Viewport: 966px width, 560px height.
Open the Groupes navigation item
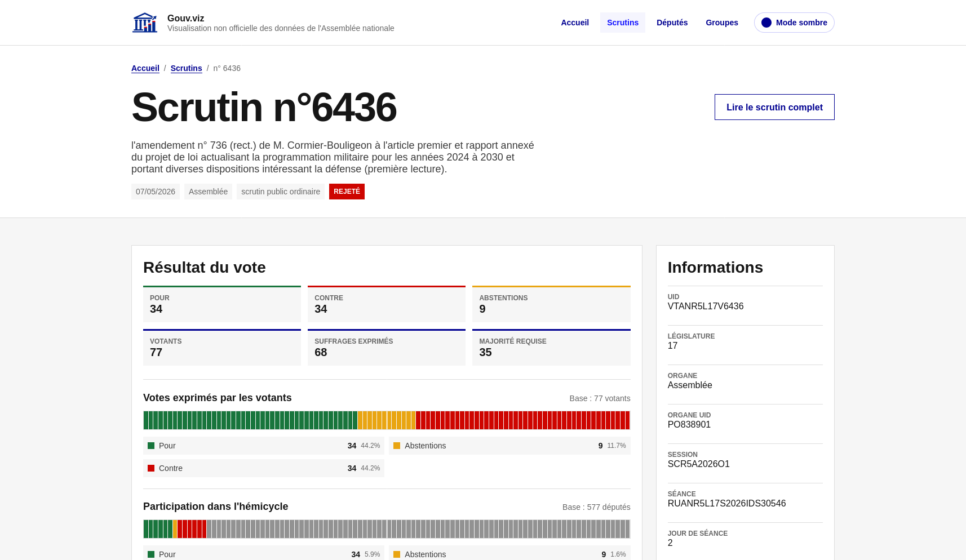[722, 23]
